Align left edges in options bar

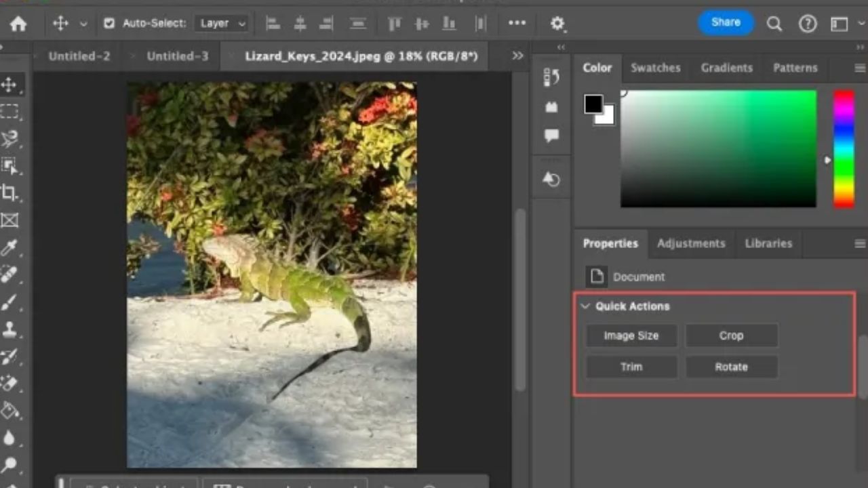click(x=273, y=24)
